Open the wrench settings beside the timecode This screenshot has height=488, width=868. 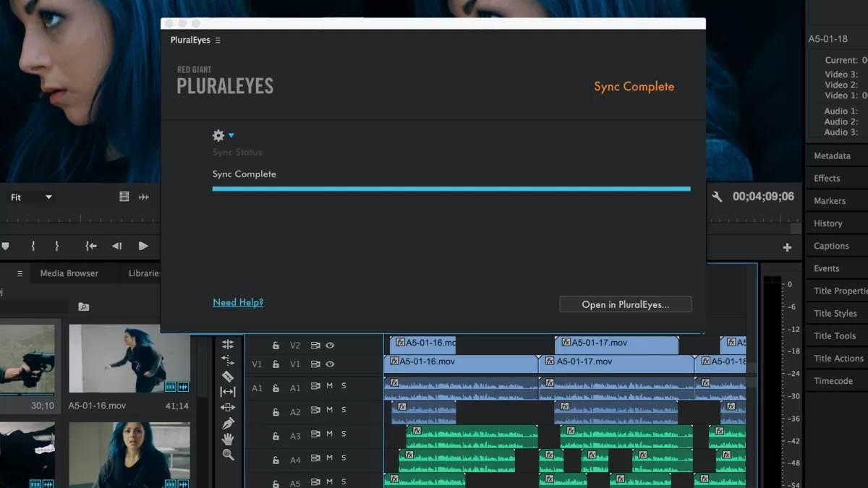[718, 197]
